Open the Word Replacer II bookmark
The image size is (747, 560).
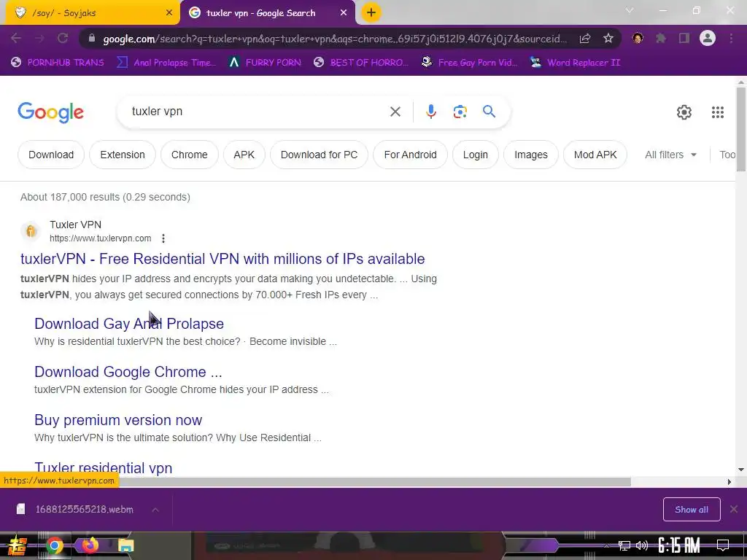point(575,63)
